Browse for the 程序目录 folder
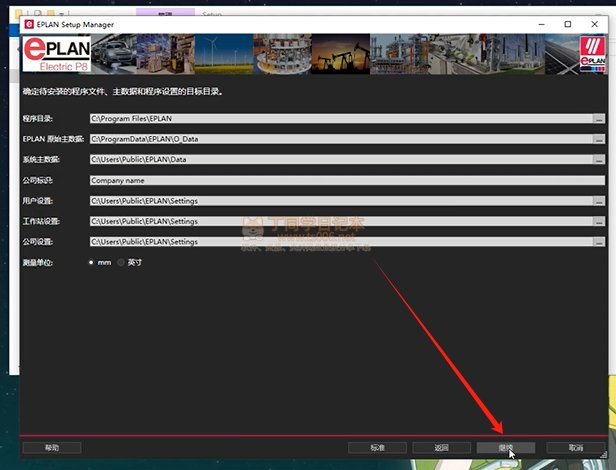 point(599,118)
